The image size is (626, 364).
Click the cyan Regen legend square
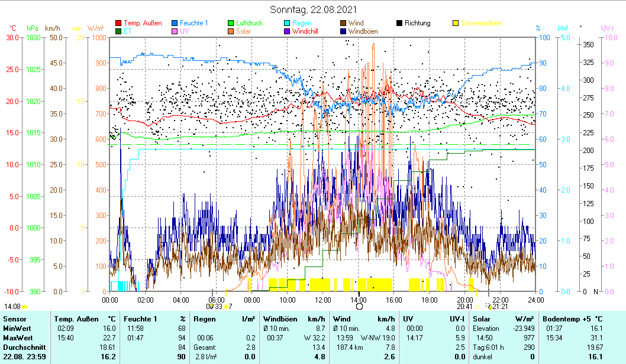click(x=287, y=24)
